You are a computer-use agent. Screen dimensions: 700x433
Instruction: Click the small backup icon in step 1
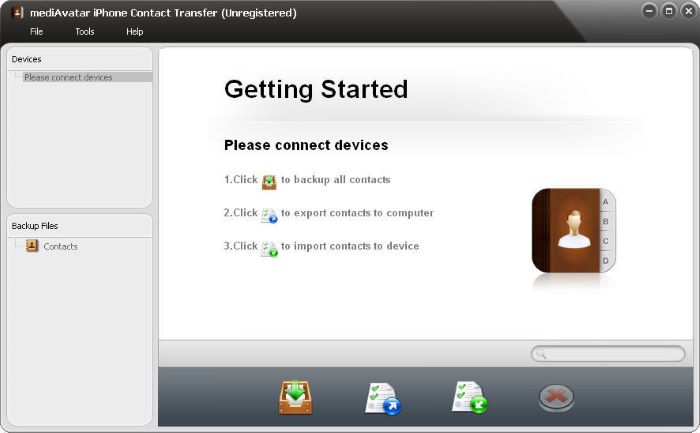269,182
